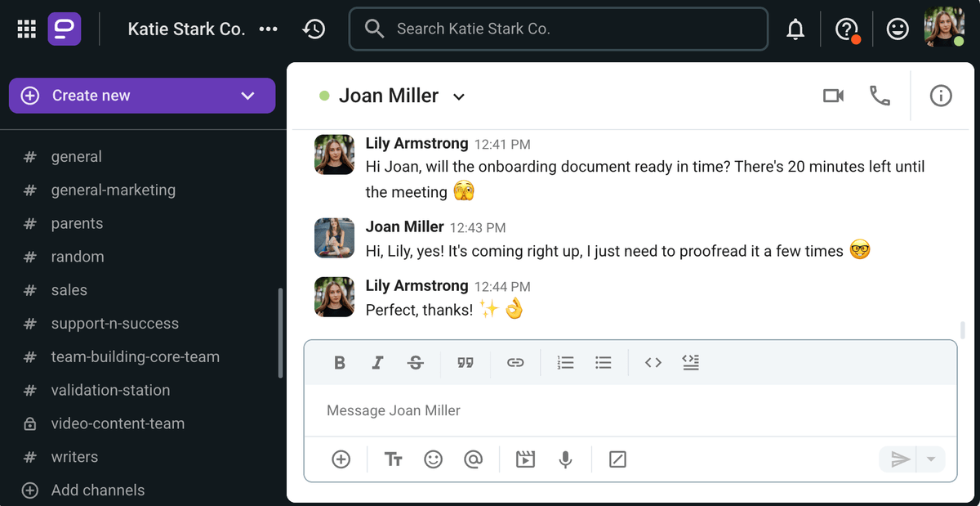Click Lily Armstrong's avatar on 12:44 PM message
The image size is (980, 506).
334,297
